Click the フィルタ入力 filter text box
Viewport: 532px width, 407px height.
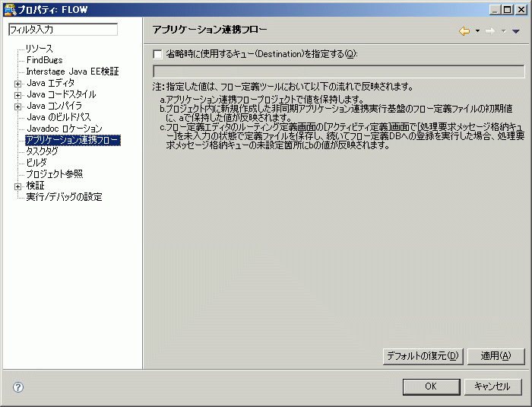63,30
